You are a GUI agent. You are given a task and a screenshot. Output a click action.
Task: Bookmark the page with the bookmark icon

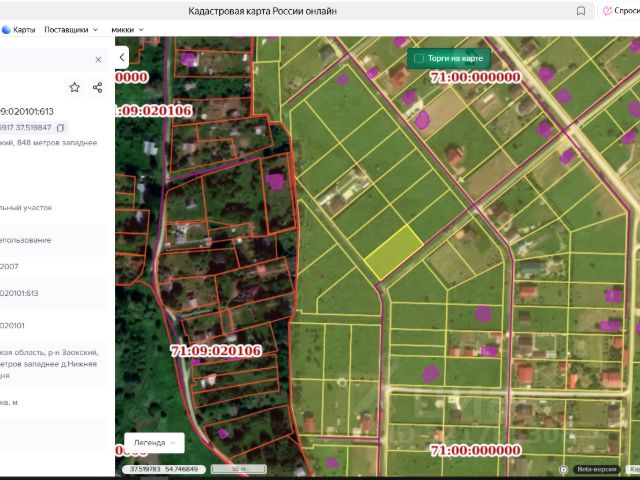[x=581, y=11]
